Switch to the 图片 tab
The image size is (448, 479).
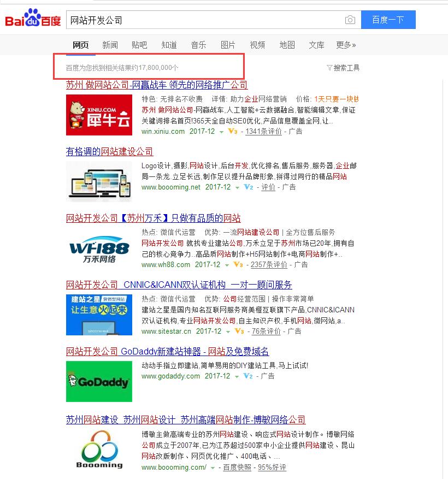[x=228, y=45]
